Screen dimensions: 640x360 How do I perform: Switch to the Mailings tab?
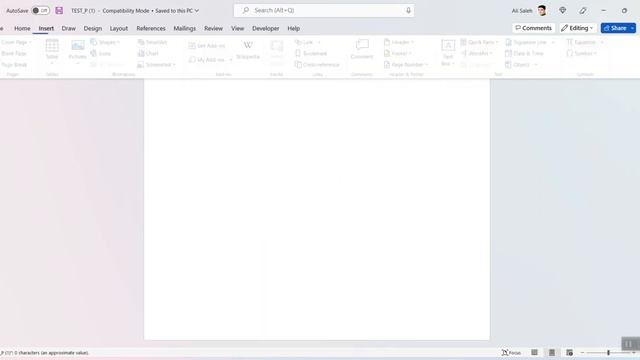click(x=184, y=28)
